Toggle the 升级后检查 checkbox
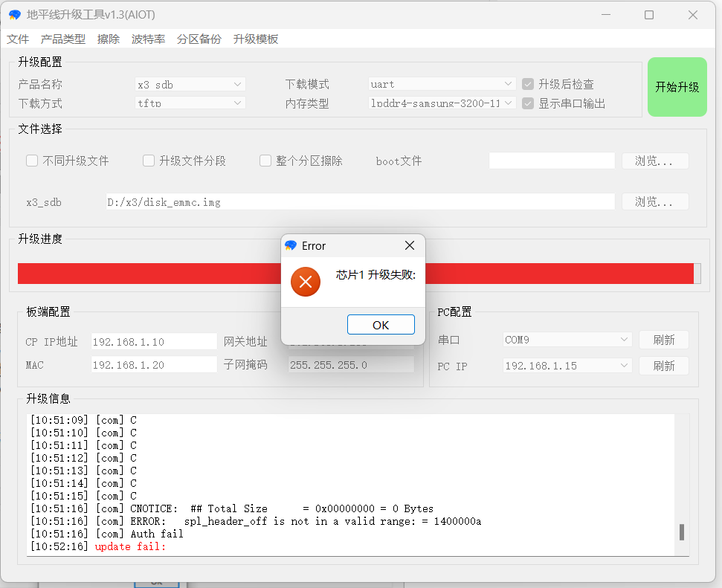722x588 pixels. [528, 84]
